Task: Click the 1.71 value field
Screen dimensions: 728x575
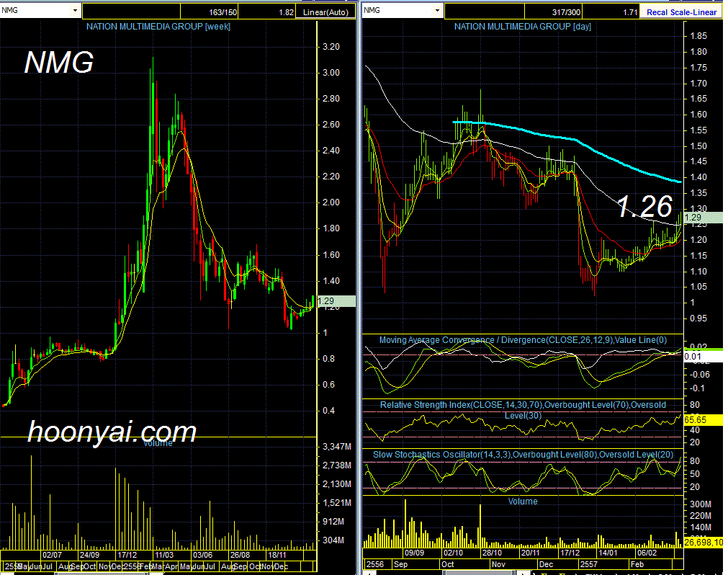Action: (x=611, y=12)
